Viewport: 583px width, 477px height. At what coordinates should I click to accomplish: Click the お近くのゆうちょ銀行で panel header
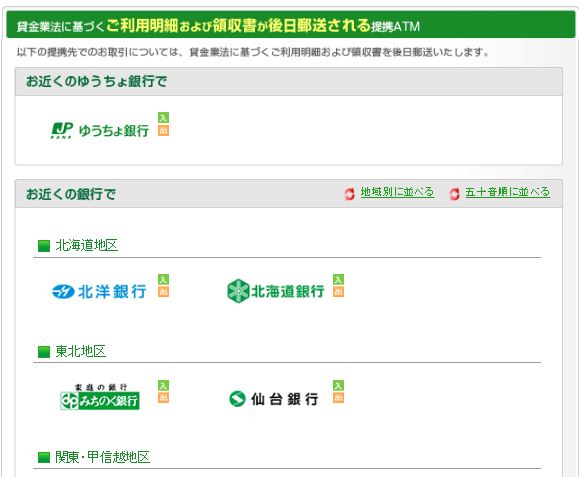[289, 81]
